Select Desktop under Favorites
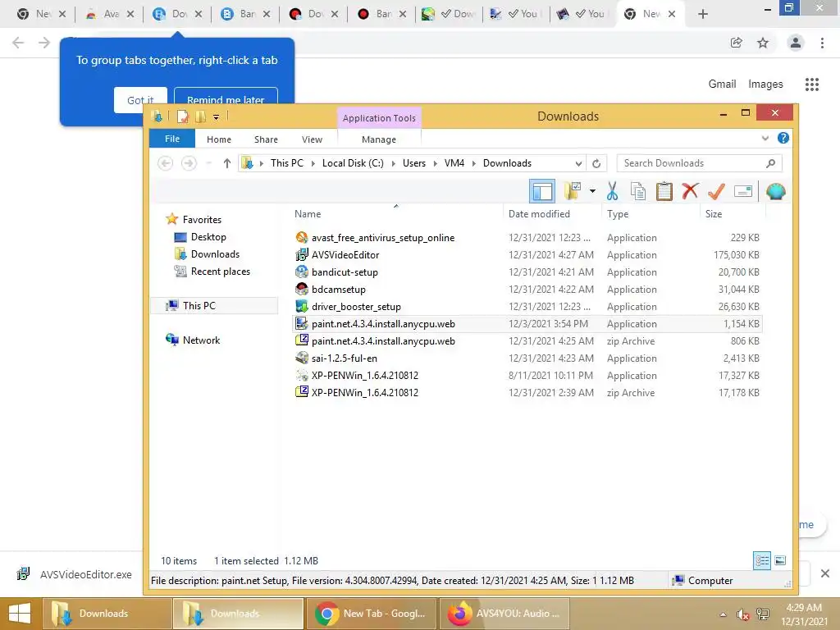The image size is (840, 630). tap(208, 237)
